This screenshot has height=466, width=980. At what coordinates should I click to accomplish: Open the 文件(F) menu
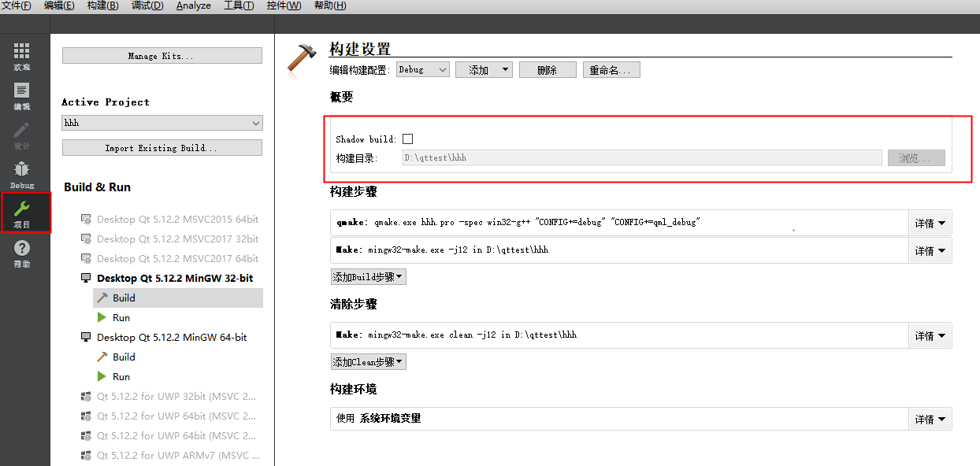[x=17, y=6]
